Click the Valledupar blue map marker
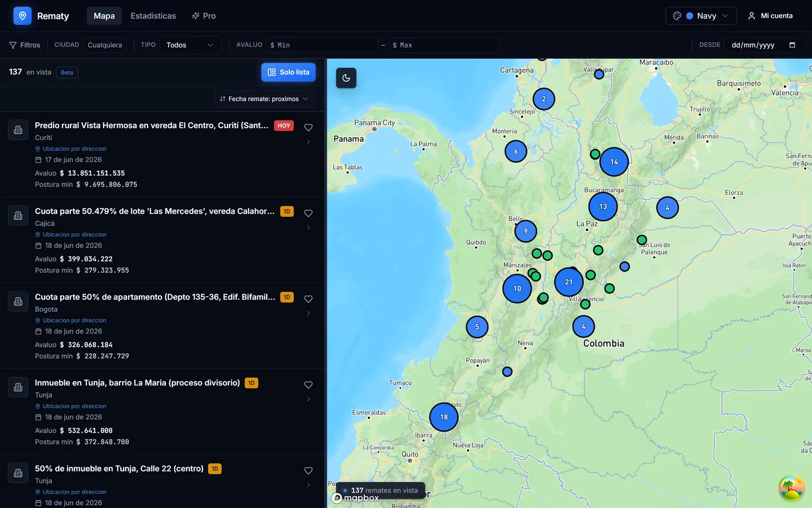Screen dimensions: 812x508 click(599, 75)
